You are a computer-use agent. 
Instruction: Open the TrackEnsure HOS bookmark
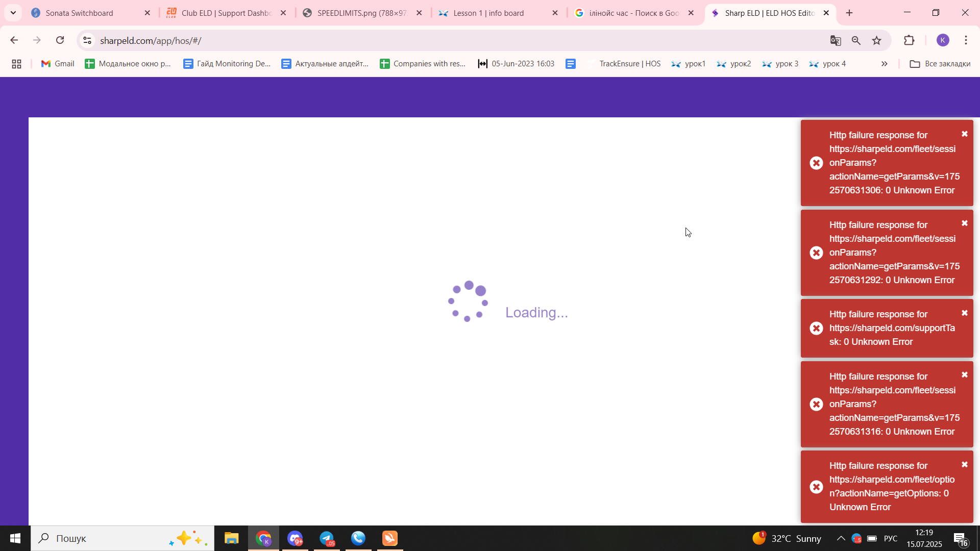[624, 64]
